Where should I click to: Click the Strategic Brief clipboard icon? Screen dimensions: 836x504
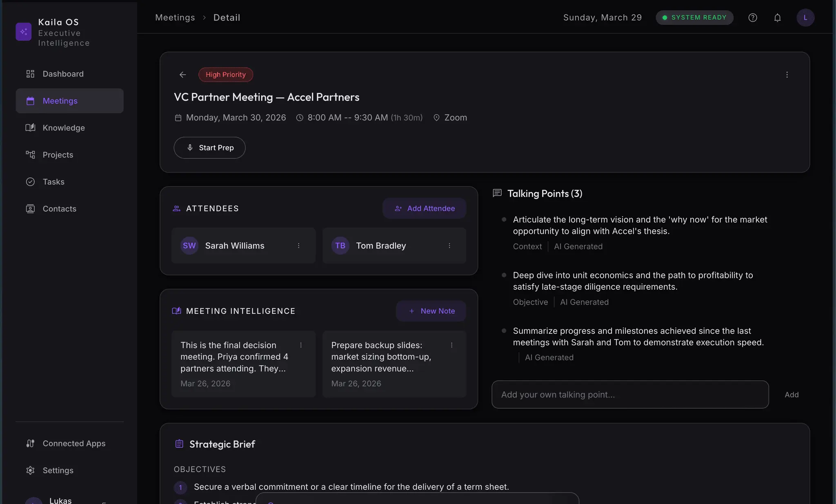click(179, 444)
